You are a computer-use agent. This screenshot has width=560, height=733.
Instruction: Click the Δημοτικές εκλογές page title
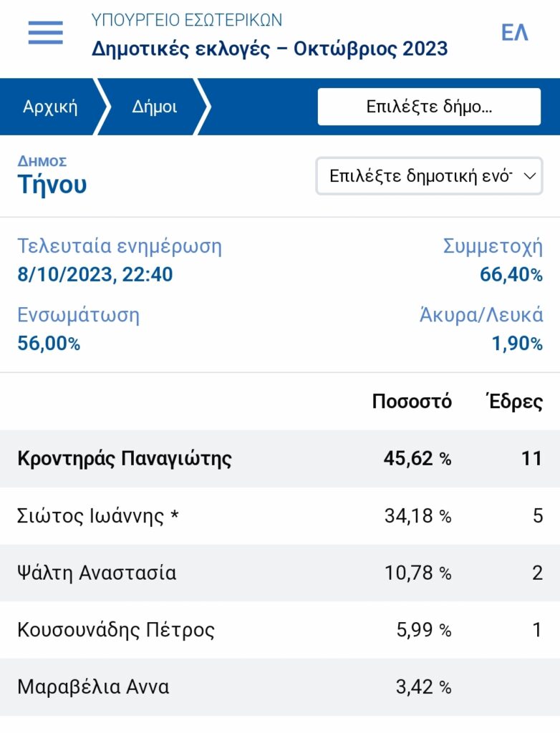(x=269, y=49)
